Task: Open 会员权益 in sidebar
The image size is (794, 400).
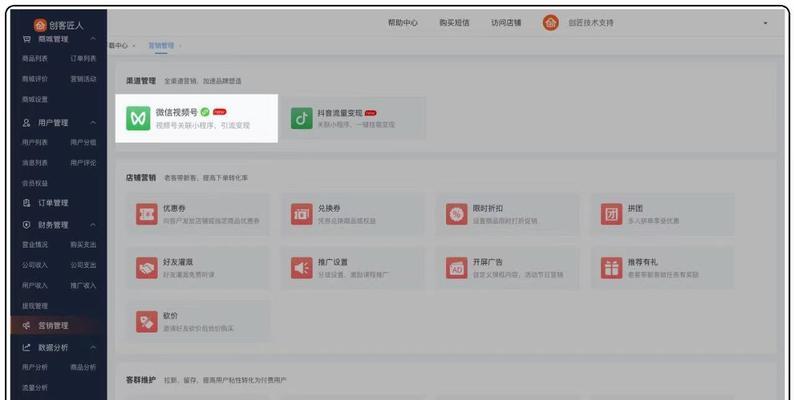Action: pos(34,183)
